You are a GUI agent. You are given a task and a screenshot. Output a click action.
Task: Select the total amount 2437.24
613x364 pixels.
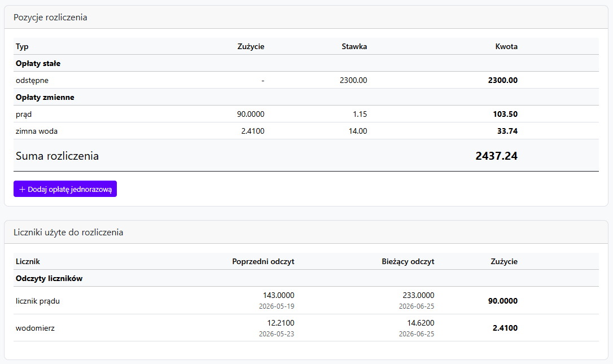tap(497, 156)
